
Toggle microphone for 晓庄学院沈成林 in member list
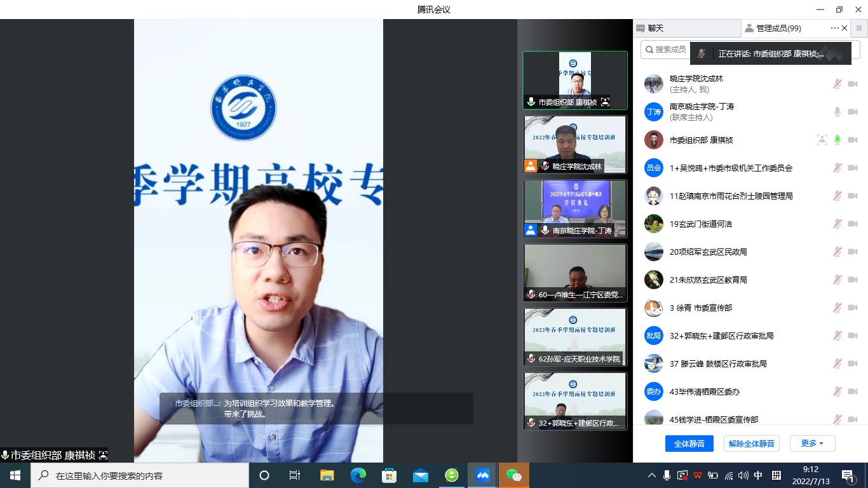click(837, 85)
